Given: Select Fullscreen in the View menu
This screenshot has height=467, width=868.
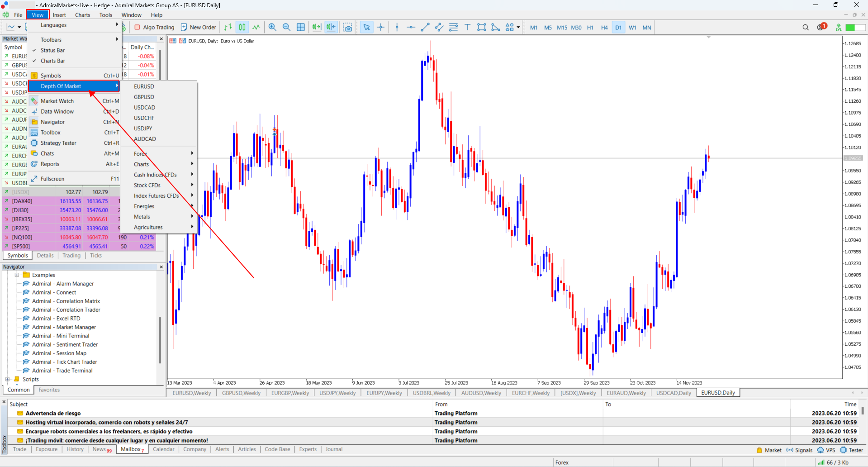Looking at the screenshot, I should pos(75,179).
